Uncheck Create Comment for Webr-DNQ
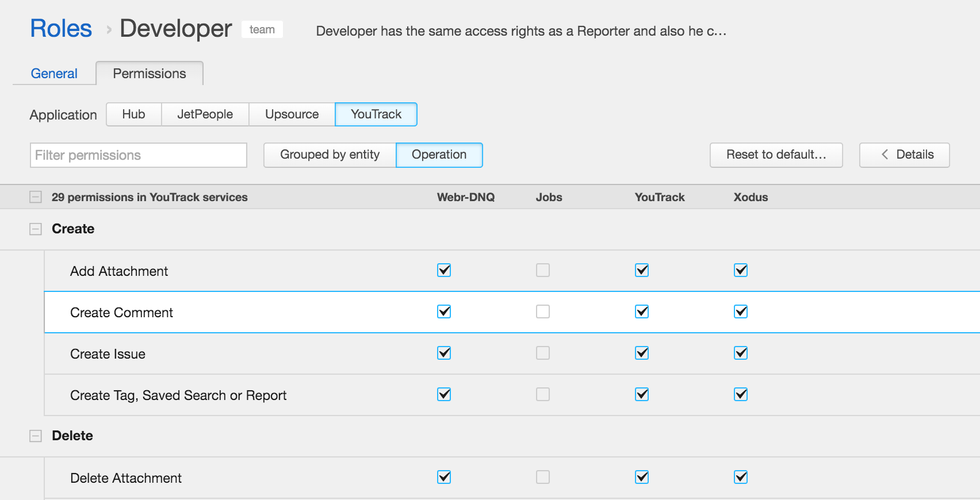This screenshot has height=500, width=980. click(x=444, y=311)
